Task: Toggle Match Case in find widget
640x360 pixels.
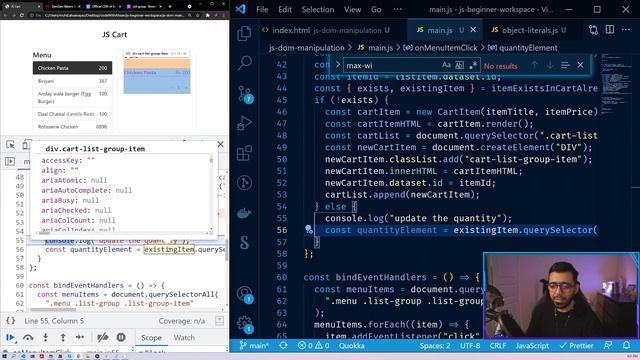Action: coord(446,65)
